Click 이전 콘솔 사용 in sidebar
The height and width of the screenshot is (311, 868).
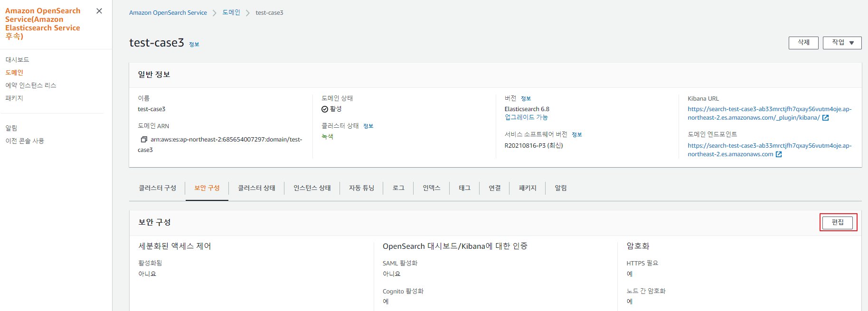click(25, 141)
